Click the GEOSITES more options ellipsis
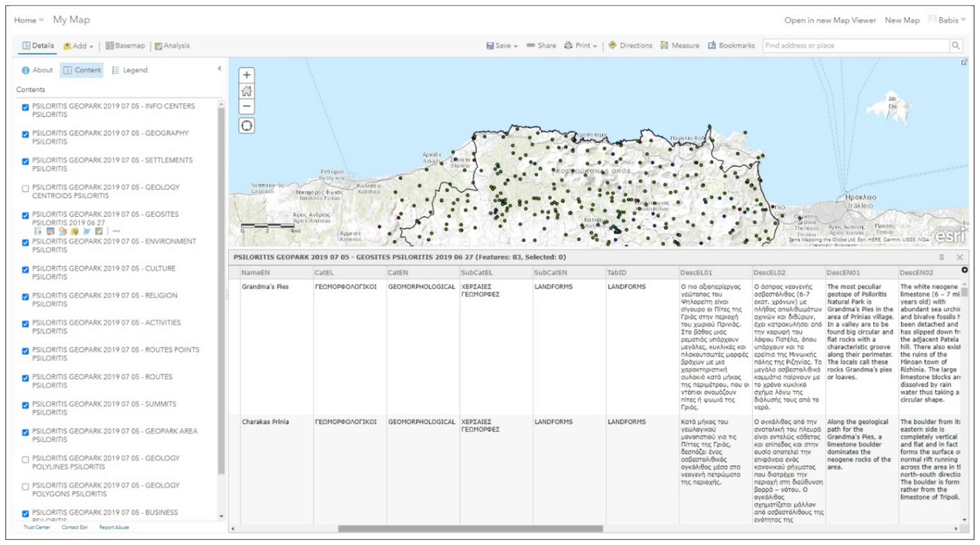 click(x=116, y=231)
